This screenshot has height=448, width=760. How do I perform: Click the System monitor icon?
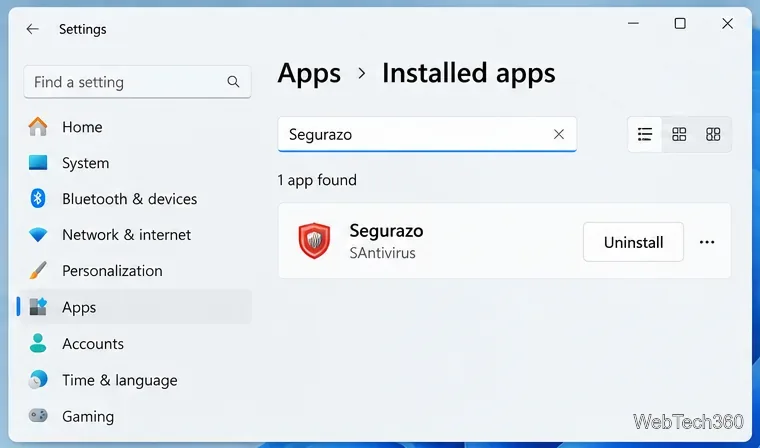tap(38, 163)
